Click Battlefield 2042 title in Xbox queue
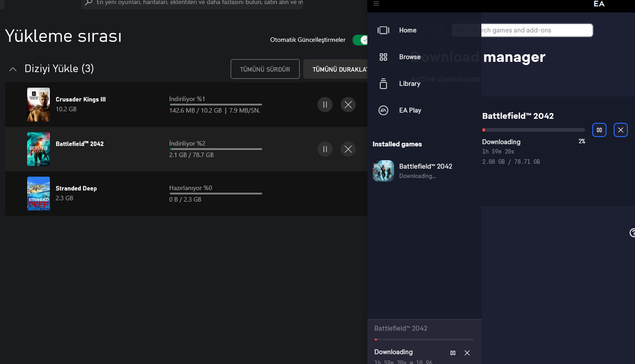This screenshot has height=364, width=635. tap(80, 144)
